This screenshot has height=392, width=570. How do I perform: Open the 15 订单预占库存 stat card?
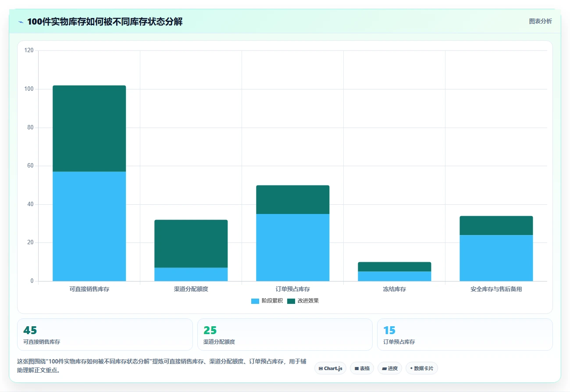tap(465, 335)
